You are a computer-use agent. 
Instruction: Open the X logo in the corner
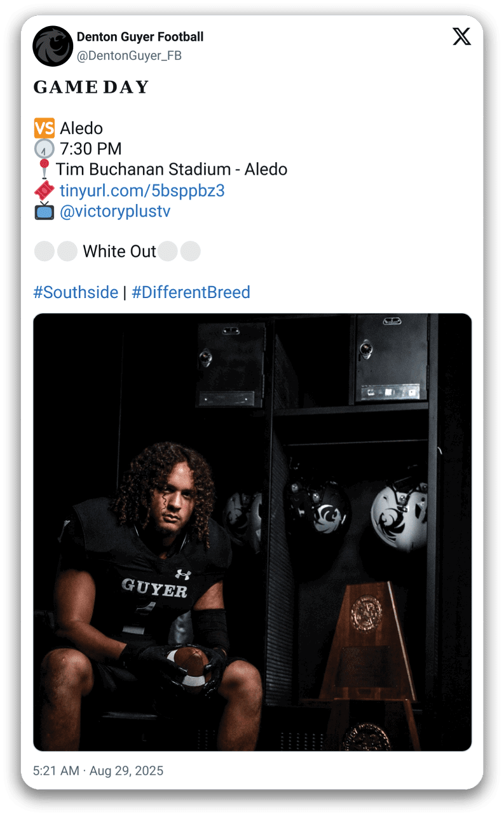[462, 37]
